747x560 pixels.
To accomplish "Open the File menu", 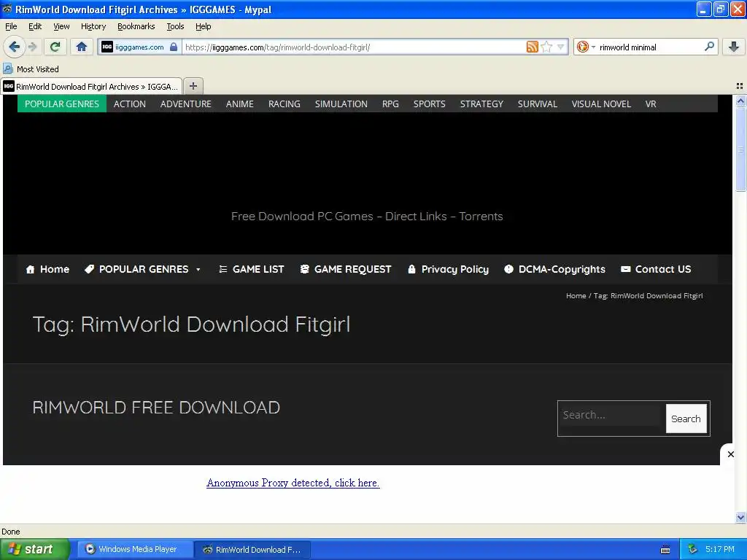I will (x=11, y=26).
